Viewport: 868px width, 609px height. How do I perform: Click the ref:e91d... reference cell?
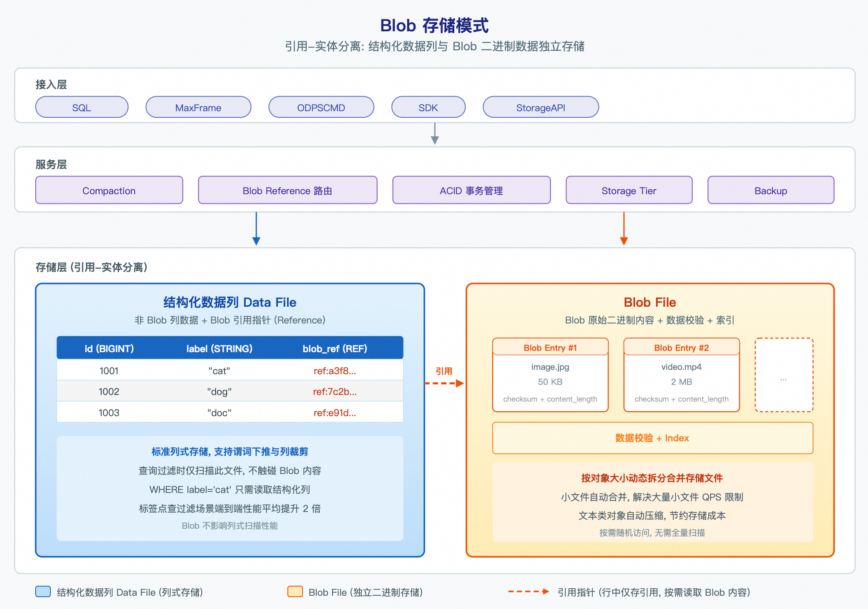[335, 412]
